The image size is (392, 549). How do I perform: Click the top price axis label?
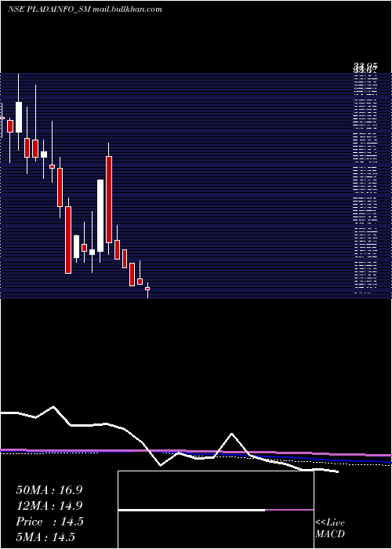365,66
